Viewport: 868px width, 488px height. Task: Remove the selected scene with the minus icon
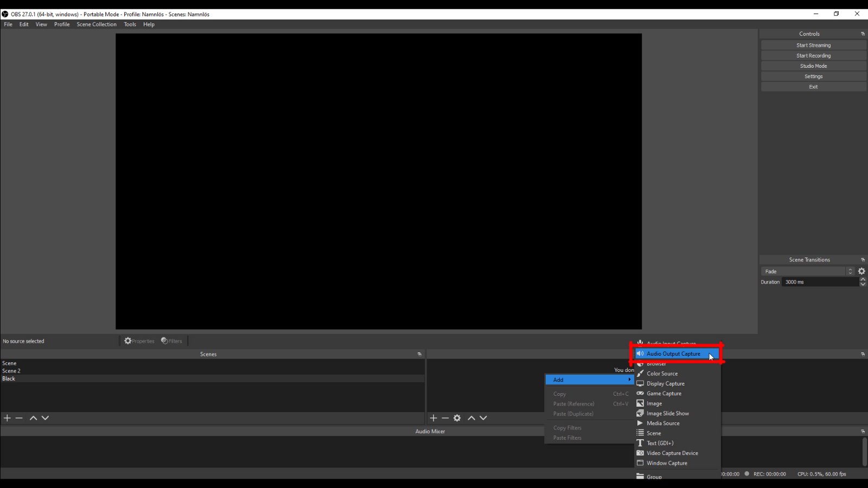click(19, 418)
